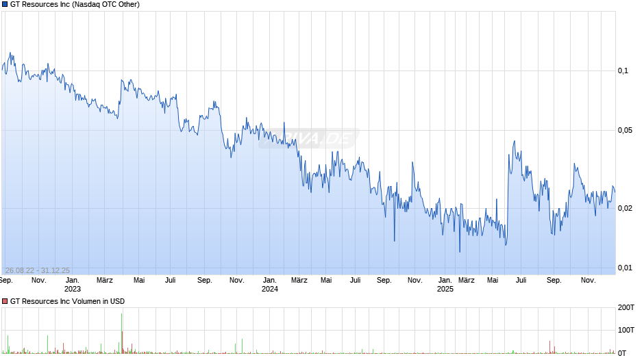Select the label 'GT Resources Inc Volumen in USD'
The height and width of the screenshot is (360, 644).
[x=67, y=301]
